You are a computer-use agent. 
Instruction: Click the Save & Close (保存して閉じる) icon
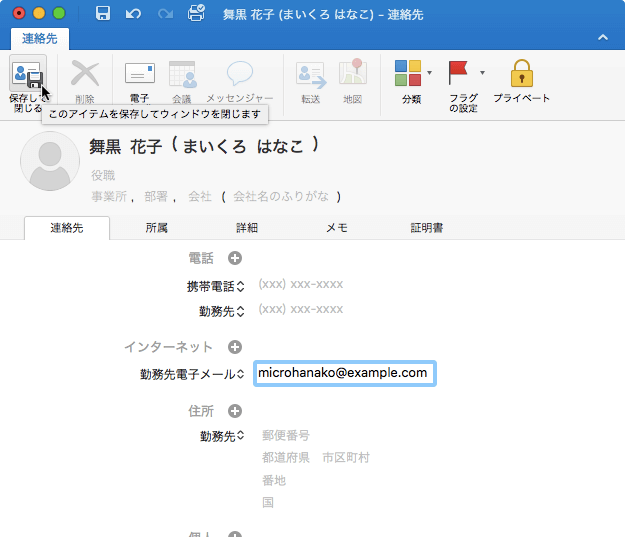(28, 75)
